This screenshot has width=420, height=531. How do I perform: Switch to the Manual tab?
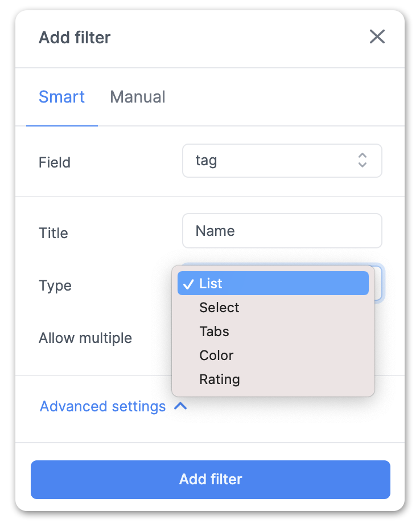coord(138,97)
